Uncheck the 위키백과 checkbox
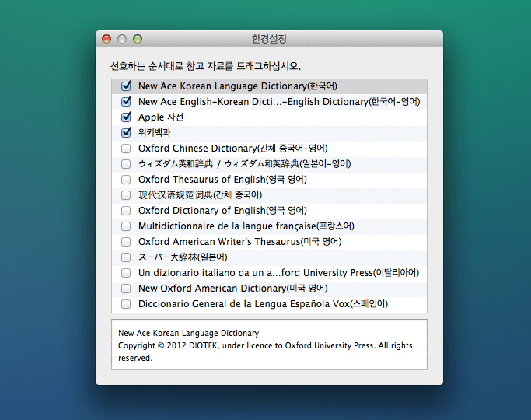The image size is (531, 420). 126,133
